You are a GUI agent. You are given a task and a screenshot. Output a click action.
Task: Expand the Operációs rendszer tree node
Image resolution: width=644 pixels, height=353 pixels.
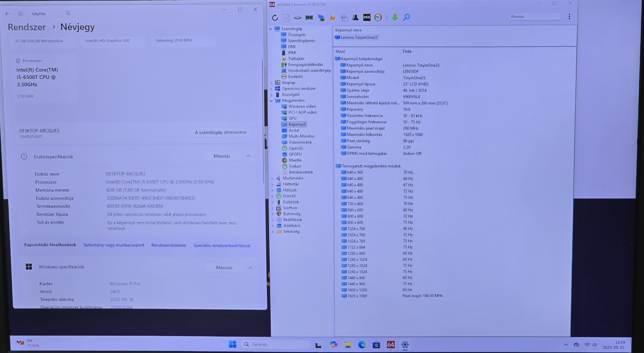[271, 89]
